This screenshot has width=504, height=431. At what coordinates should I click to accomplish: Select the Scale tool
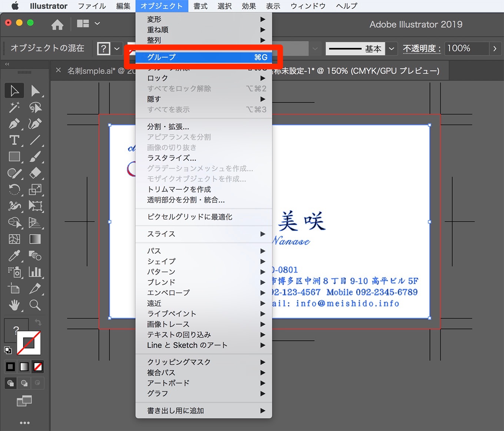click(x=35, y=189)
